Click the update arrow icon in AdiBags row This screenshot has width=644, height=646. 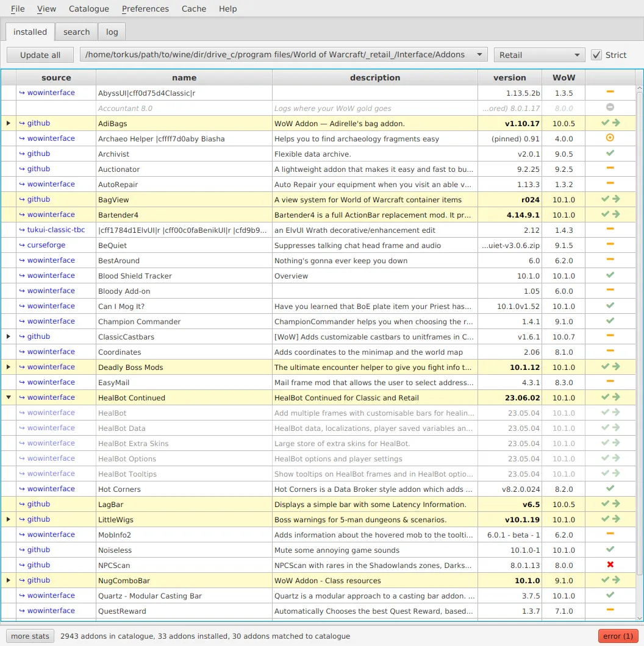pos(616,122)
